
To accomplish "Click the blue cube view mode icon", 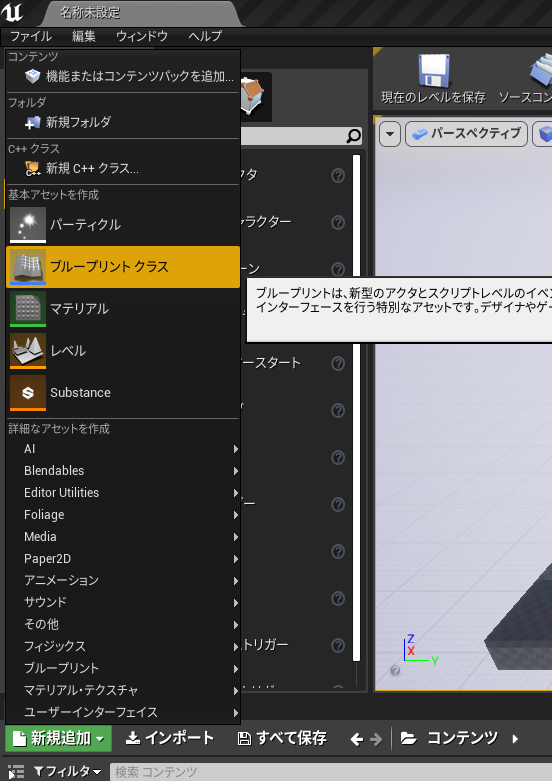I will click(x=545, y=134).
